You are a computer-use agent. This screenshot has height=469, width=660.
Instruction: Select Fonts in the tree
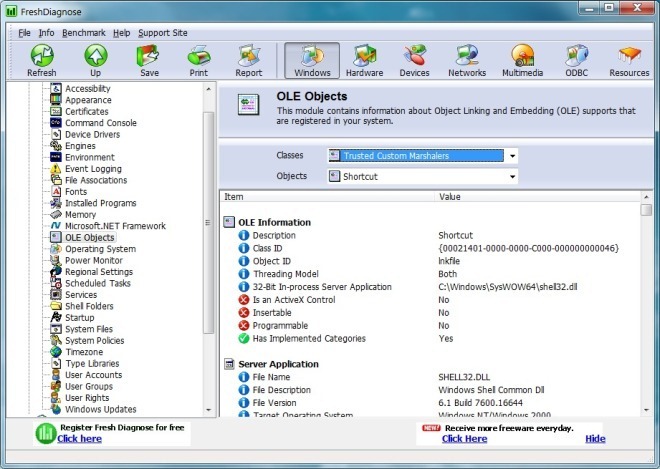76,192
